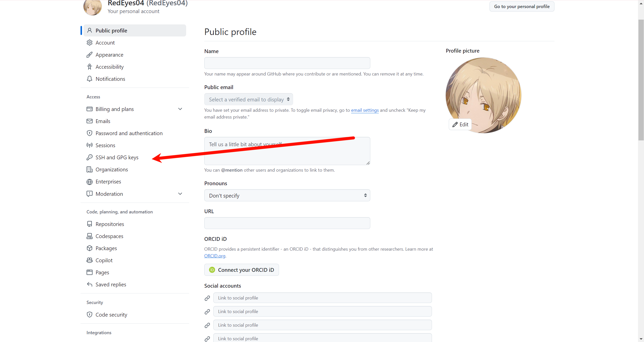Click Connect your ORCID iD button
Screen dimensions: 644x342
(x=242, y=270)
